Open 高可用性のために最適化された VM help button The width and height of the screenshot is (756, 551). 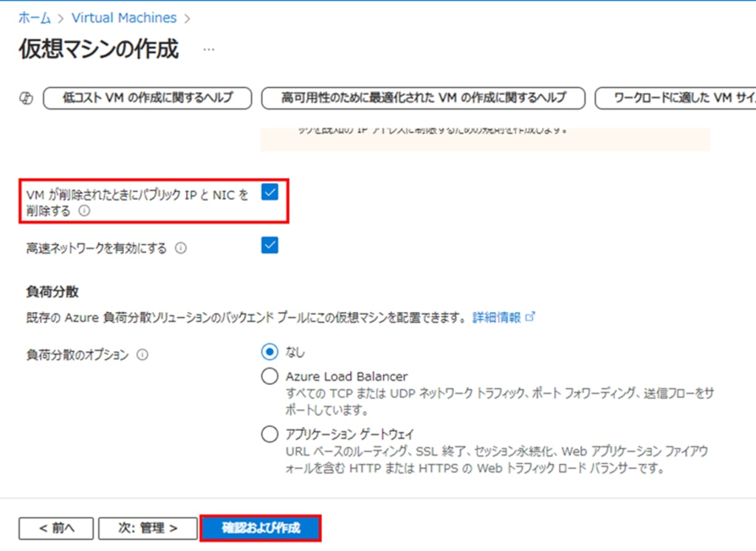[x=423, y=98]
